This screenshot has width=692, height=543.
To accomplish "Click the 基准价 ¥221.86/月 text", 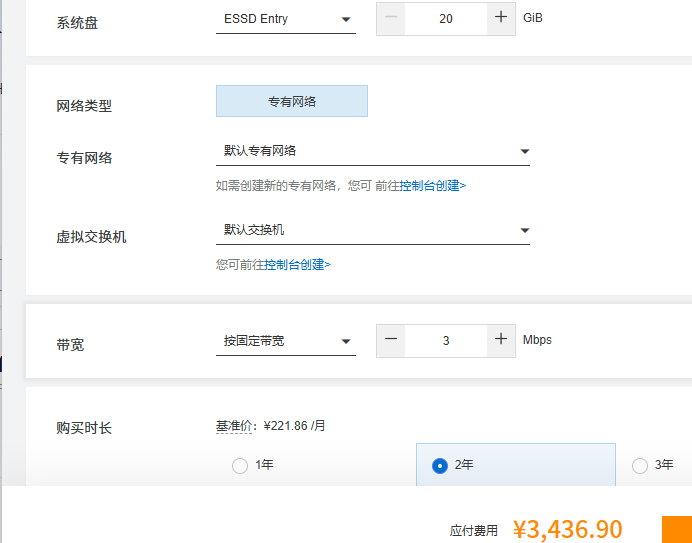I will pyautogui.click(x=271, y=425).
